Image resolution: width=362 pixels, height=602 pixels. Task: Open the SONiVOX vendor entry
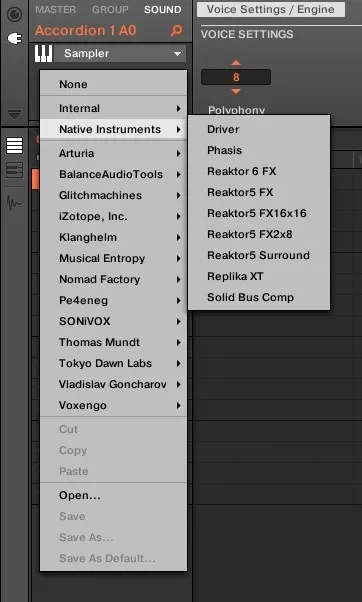tap(114, 321)
